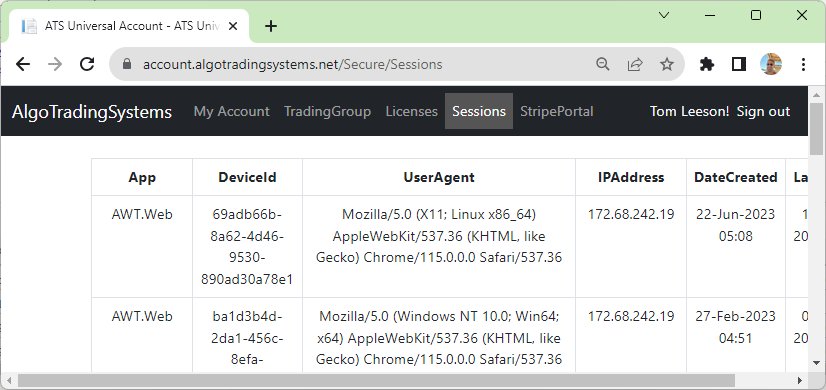Image resolution: width=826 pixels, height=390 pixels.
Task: Click IP 172.68.242.19 in the 22-Jun-2023 row
Action: click(x=631, y=214)
